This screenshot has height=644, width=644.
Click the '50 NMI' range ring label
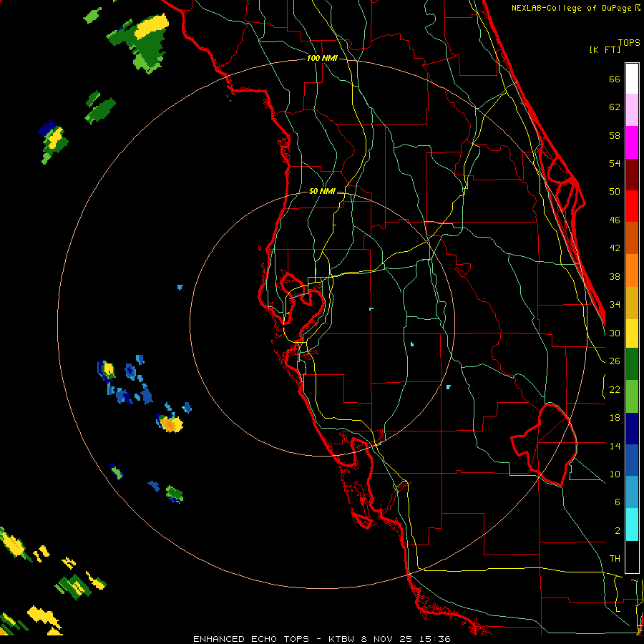coord(321,191)
